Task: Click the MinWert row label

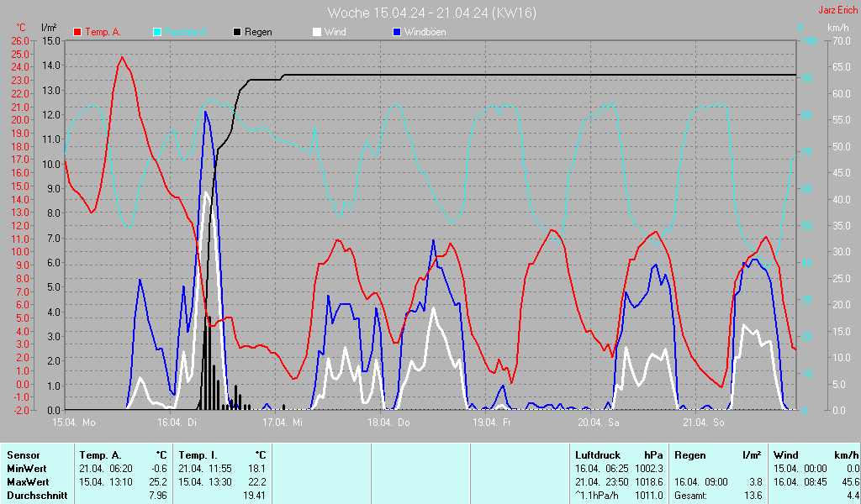Action: [x=27, y=469]
